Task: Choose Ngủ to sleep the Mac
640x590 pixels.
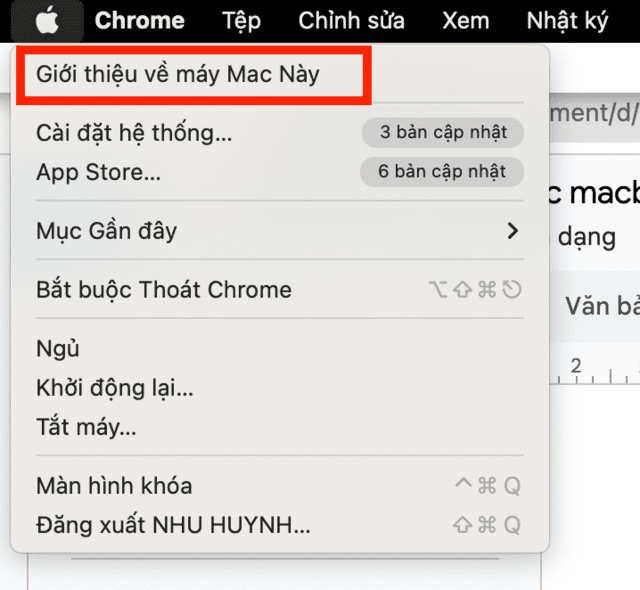Action: (280, 348)
